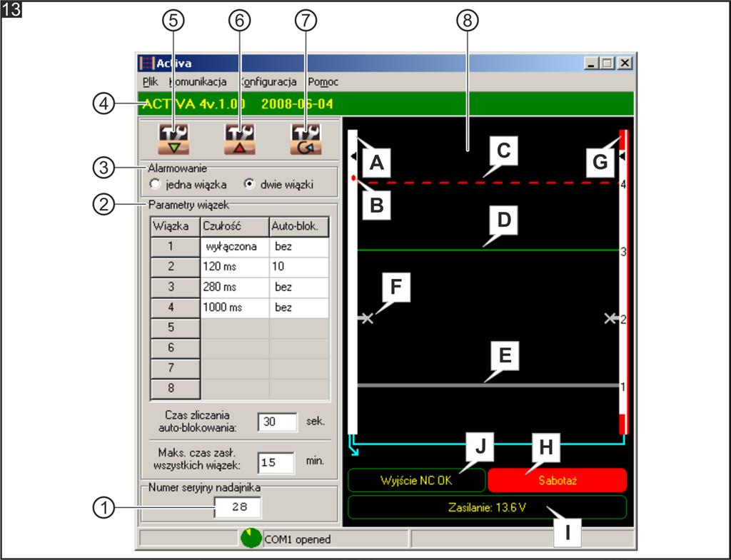Click the Auto-blok. column header
Screen dimensions: 731x560
click(299, 227)
